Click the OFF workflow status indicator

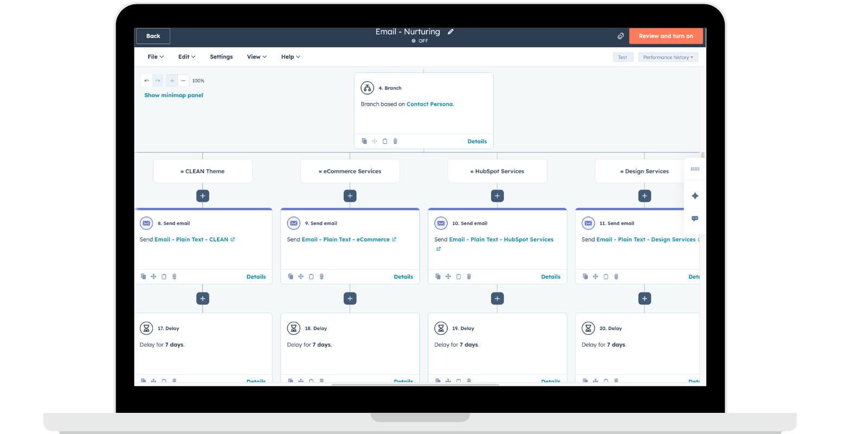(420, 41)
